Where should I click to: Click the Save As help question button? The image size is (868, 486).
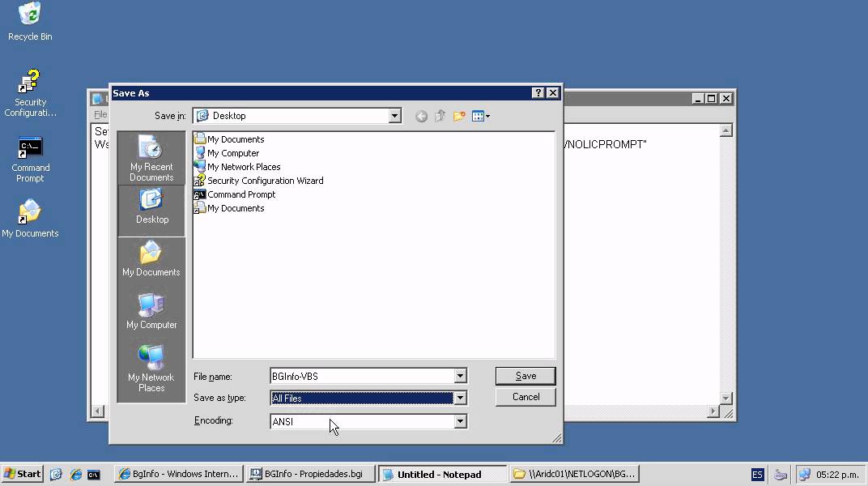tap(538, 93)
